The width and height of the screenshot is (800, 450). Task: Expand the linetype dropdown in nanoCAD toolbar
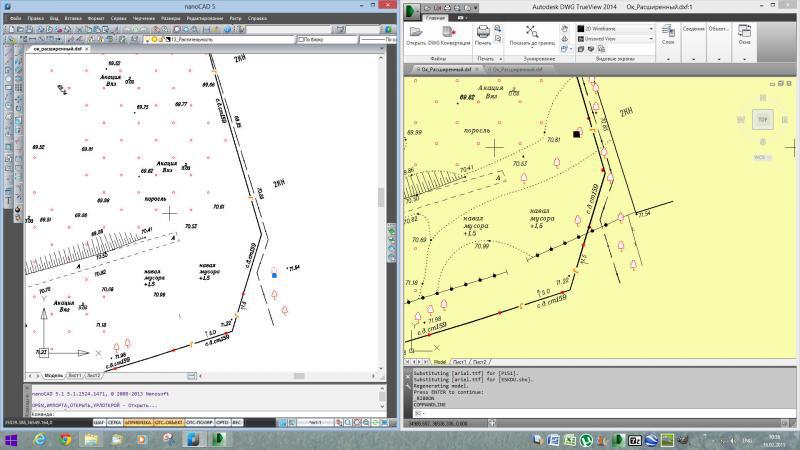(378, 39)
